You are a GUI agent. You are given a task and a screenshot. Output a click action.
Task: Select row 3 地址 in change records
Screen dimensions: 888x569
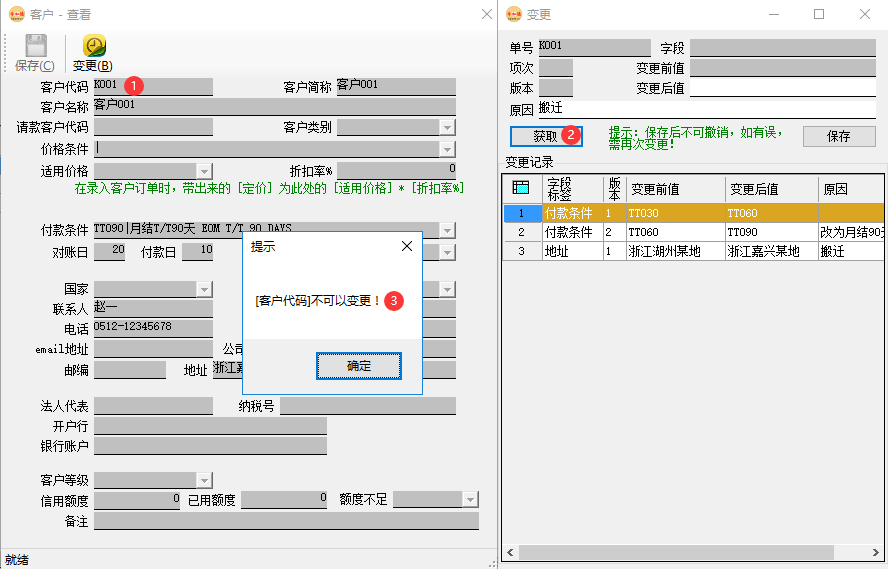tap(569, 251)
